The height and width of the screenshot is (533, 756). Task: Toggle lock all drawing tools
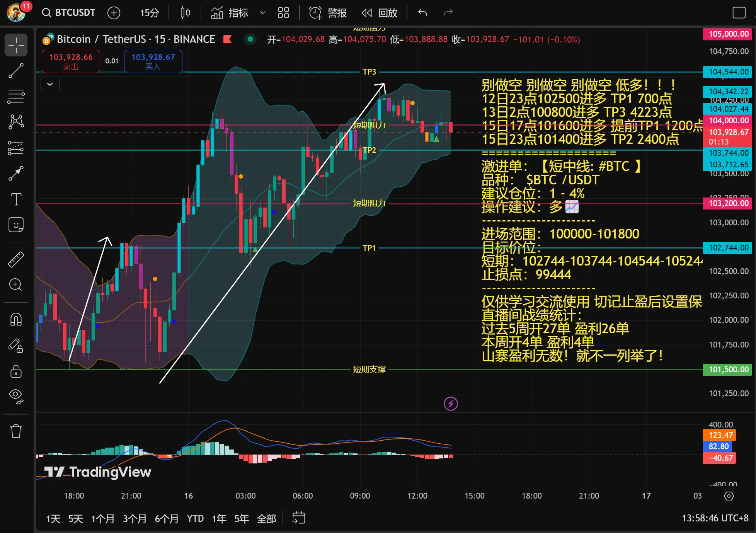16,371
